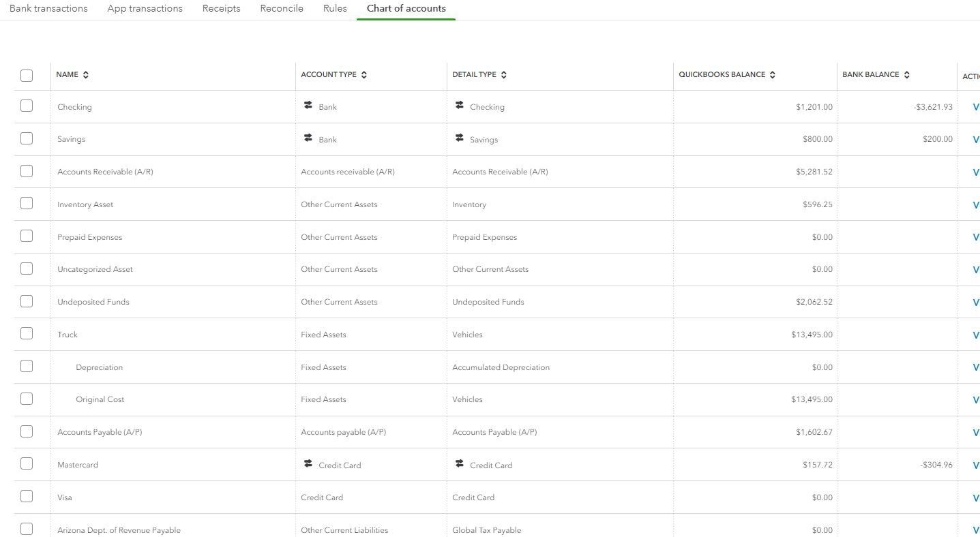Sort by QuickBooks Balance column arrows
980x537 pixels.
pos(773,75)
